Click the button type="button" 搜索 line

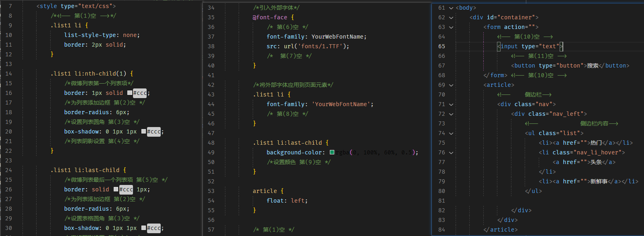[x=570, y=66]
